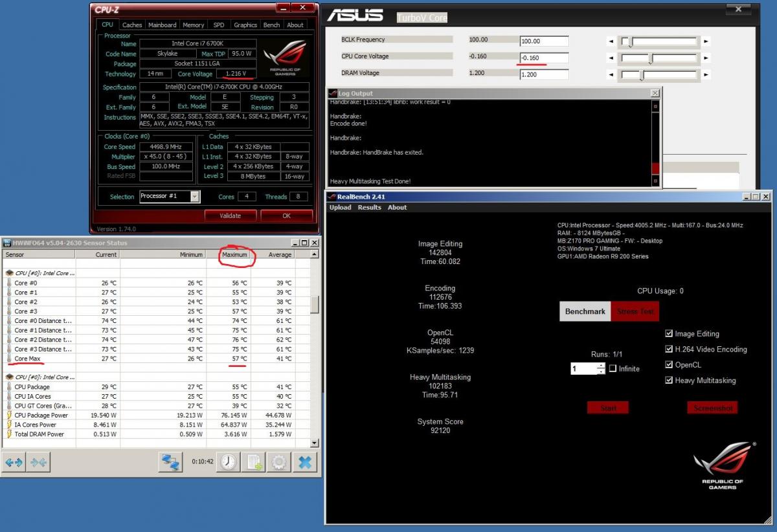Click Screenshot button in RealBench
The width and height of the screenshot is (777, 532).
click(712, 408)
